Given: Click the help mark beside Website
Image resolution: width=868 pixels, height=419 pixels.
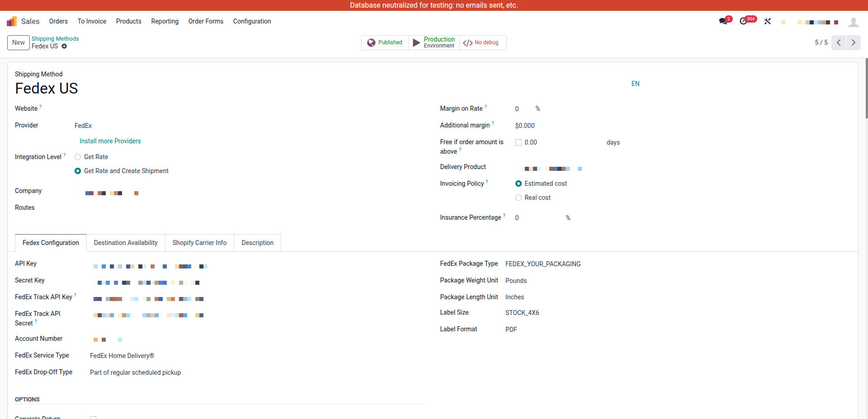Looking at the screenshot, I should (41, 107).
